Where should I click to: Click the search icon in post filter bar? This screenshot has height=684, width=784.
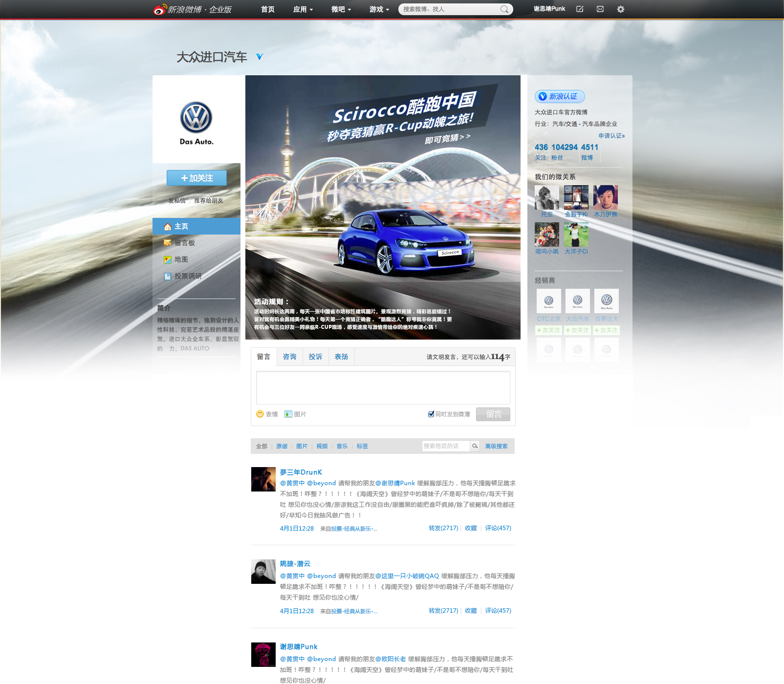[475, 446]
